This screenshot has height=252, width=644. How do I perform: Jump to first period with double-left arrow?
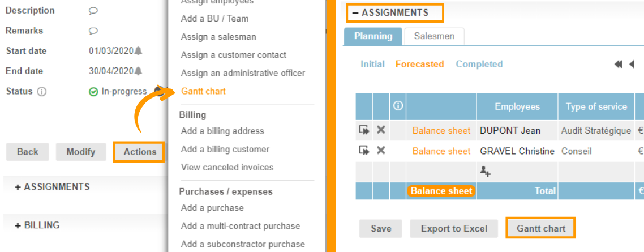click(618, 65)
